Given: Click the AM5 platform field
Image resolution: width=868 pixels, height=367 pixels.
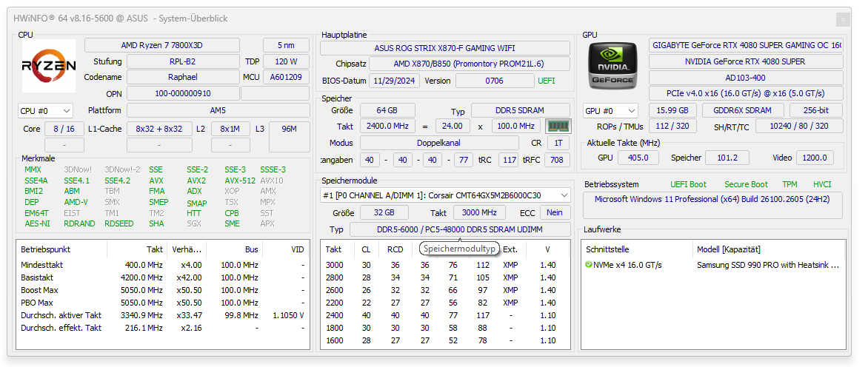Looking at the screenshot, I should (218, 110).
